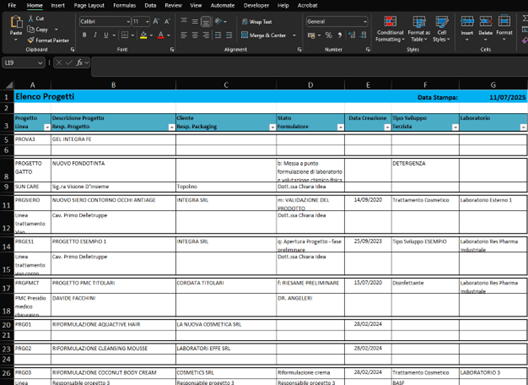Select the Elenco Progetti title cell
The image size is (528, 385).
pos(45,97)
